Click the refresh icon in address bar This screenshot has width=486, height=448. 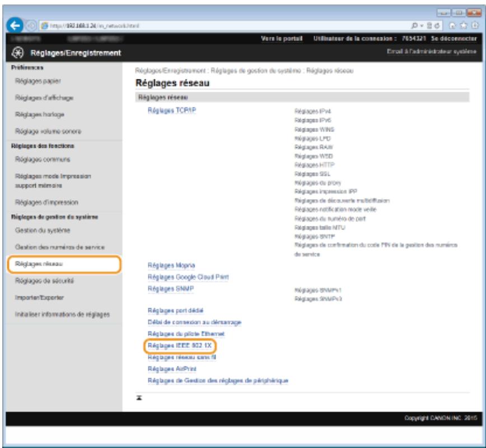(437, 26)
